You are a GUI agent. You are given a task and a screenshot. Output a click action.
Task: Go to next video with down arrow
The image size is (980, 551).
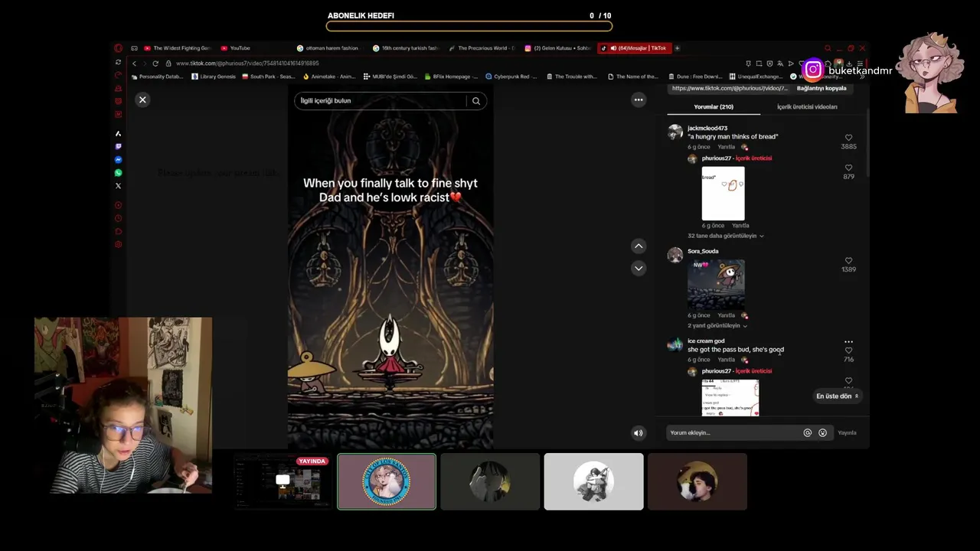click(x=639, y=268)
